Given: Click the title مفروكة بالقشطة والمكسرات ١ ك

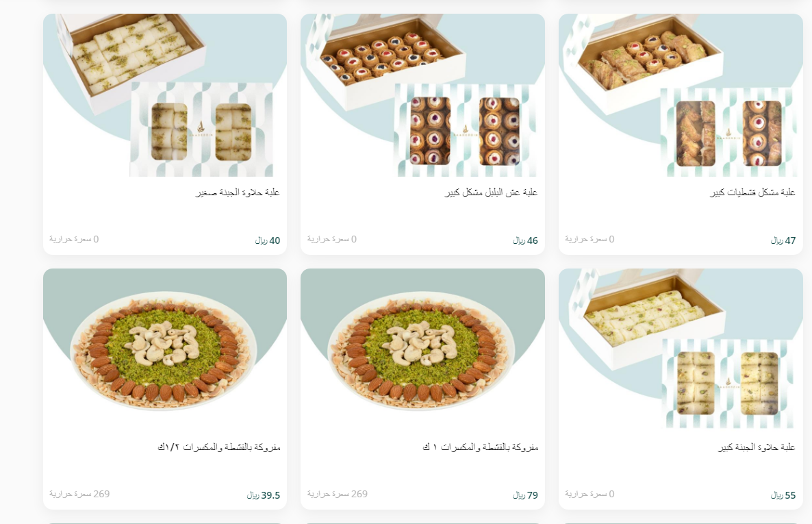Looking at the screenshot, I should click(x=480, y=447).
